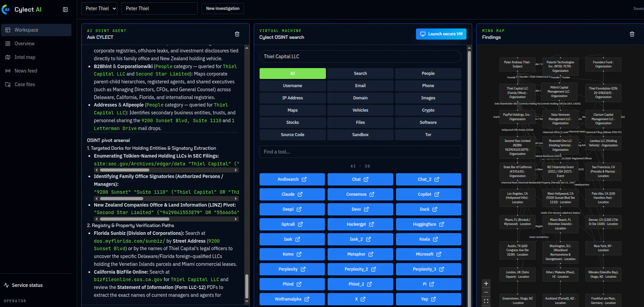
Task: Select the Search category tab
Action: coord(360,74)
